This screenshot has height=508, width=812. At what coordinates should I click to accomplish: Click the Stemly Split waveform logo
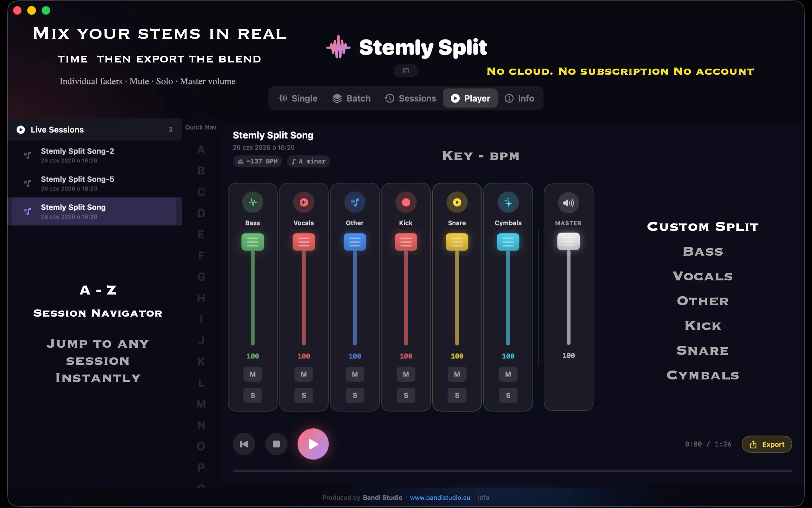[338, 47]
